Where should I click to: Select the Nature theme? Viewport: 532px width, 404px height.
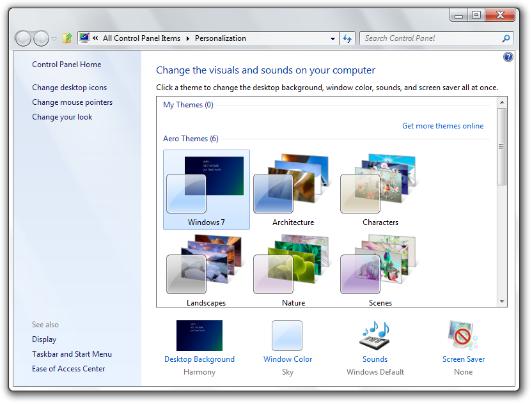click(293, 270)
